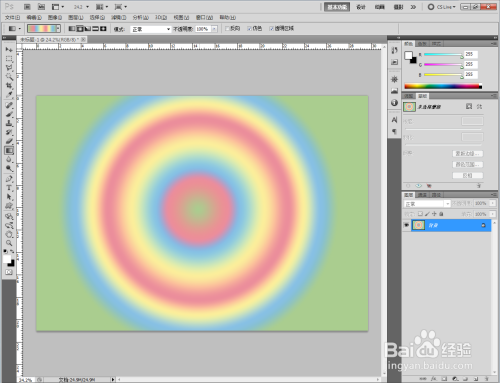
Task: Open the Layers panel opacity arrow
Action: (x=492, y=203)
